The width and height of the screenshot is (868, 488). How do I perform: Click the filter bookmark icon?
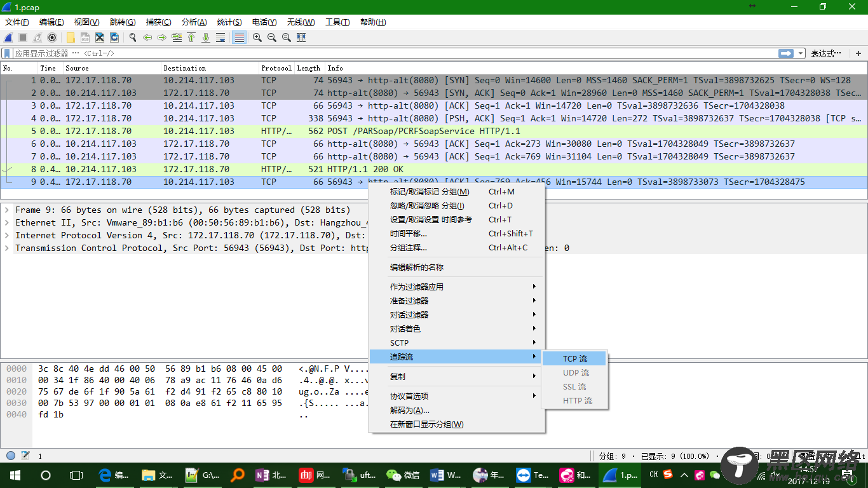[x=7, y=53]
